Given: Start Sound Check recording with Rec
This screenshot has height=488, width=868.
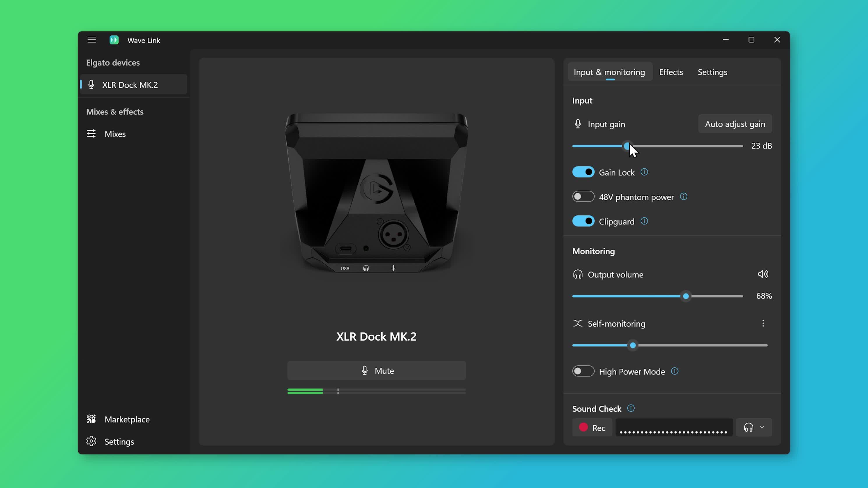Looking at the screenshot, I should pyautogui.click(x=592, y=428).
